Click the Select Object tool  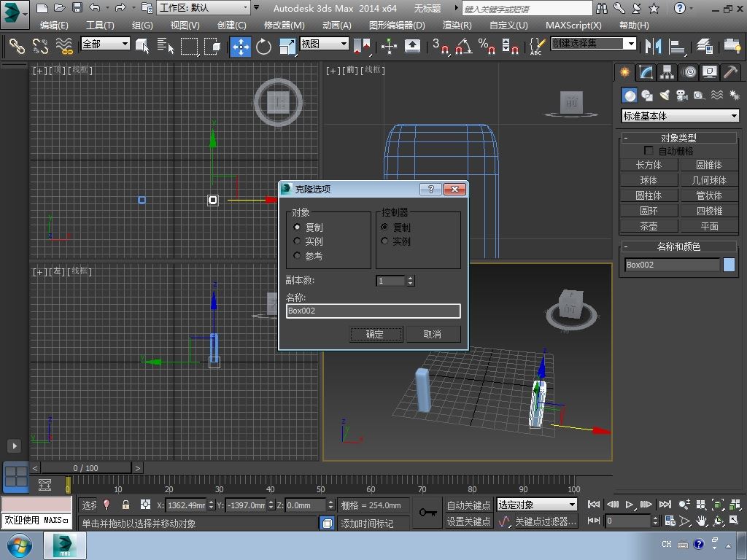(x=142, y=46)
